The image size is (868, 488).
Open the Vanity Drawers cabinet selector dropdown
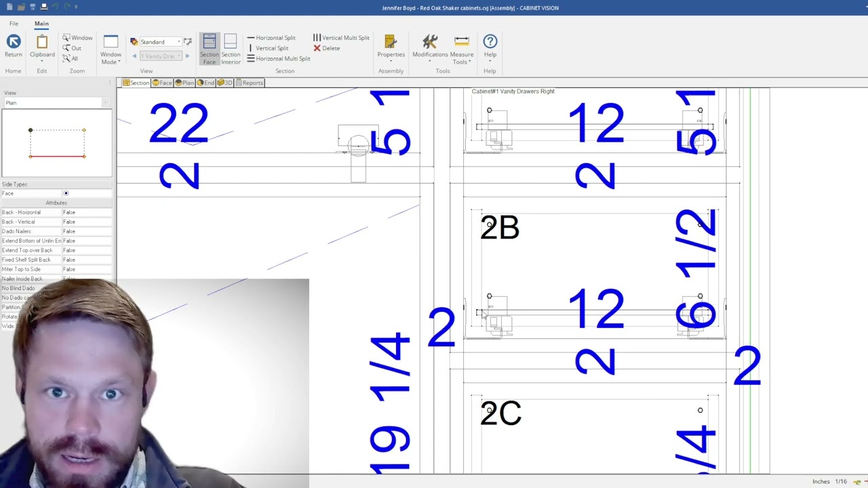pyautogui.click(x=160, y=56)
